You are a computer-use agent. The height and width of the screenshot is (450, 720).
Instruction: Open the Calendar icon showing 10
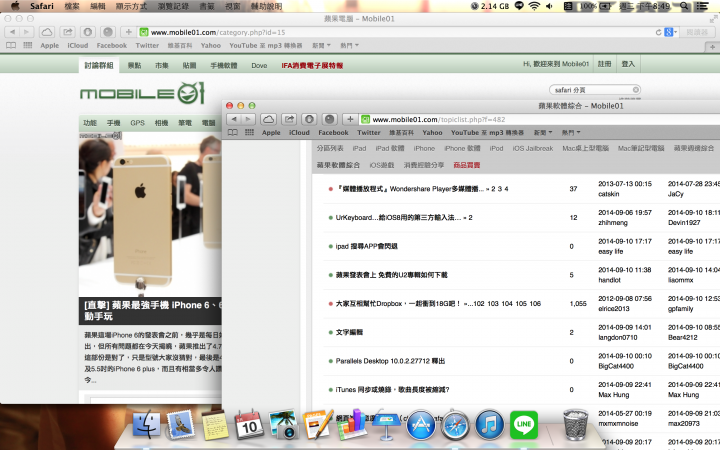click(x=249, y=425)
